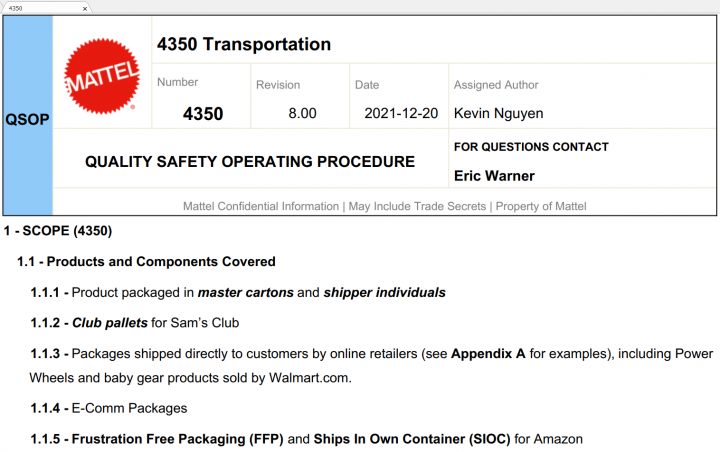720x452 pixels.
Task: Click the blue QSOP sidebar label
Action: (27, 118)
